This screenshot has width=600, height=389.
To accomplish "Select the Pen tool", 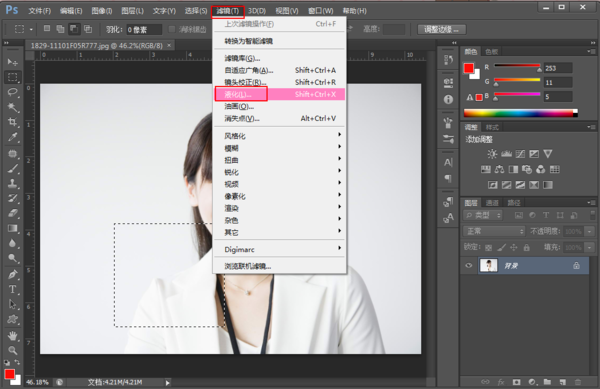I will (x=12, y=274).
